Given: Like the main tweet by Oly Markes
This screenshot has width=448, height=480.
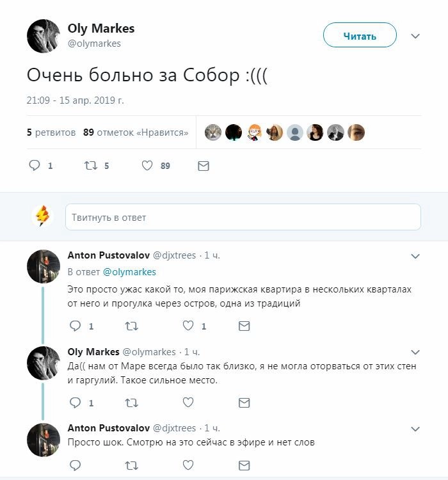Looking at the screenshot, I should [147, 166].
